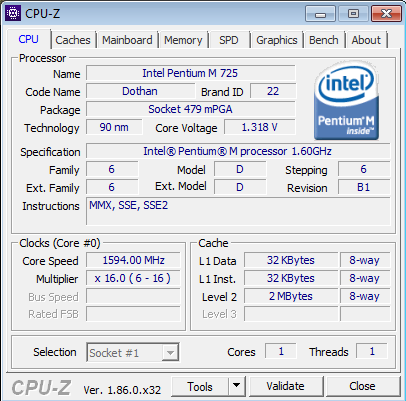Minimize the CPU-Z window
The height and width of the screenshot is (401, 406).
320,14
